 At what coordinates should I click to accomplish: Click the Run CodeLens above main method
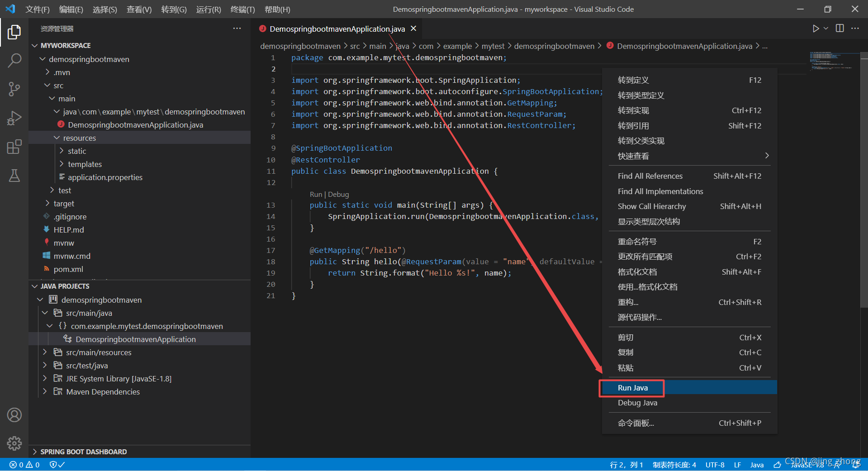pos(316,194)
